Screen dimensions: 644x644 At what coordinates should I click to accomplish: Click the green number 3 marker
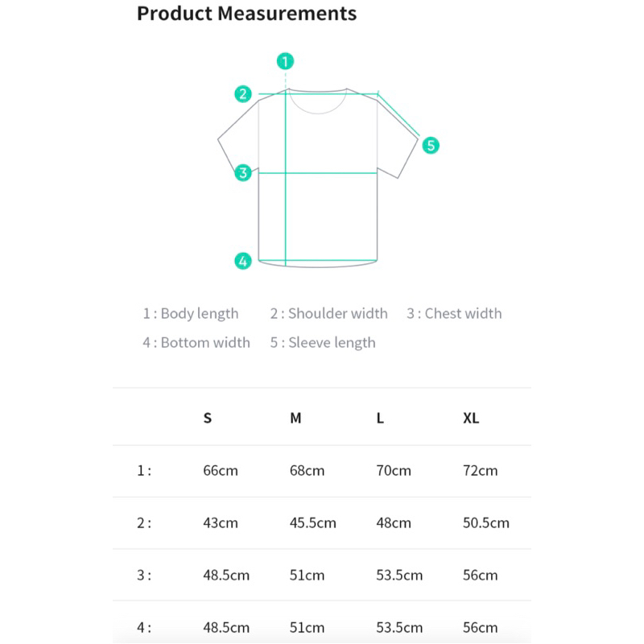click(243, 172)
